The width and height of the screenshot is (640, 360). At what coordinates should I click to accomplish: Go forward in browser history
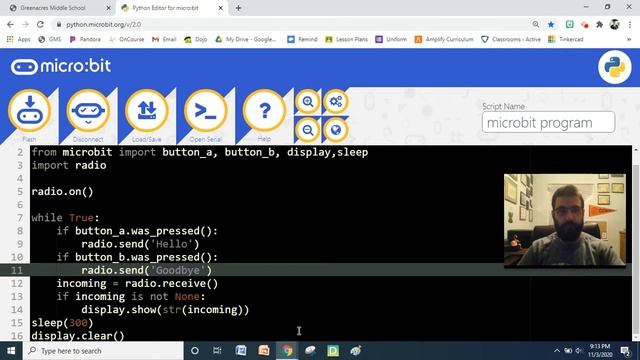[x=25, y=24]
